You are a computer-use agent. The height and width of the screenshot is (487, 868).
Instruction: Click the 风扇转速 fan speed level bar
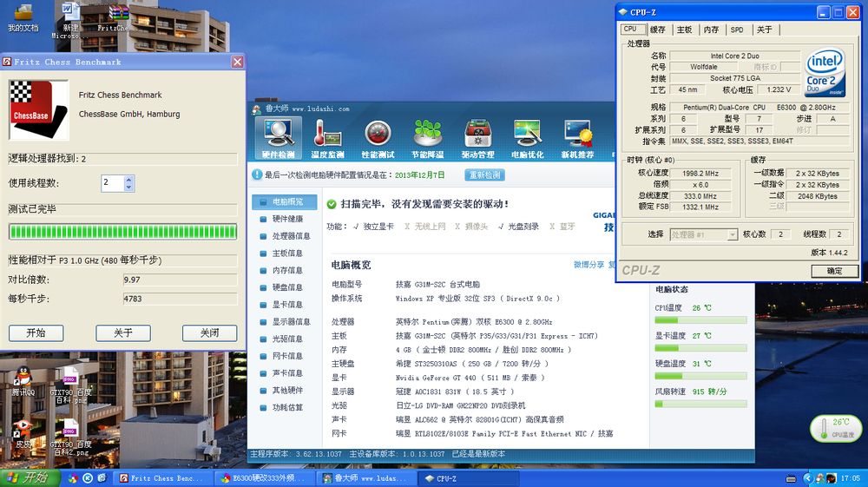tap(700, 404)
